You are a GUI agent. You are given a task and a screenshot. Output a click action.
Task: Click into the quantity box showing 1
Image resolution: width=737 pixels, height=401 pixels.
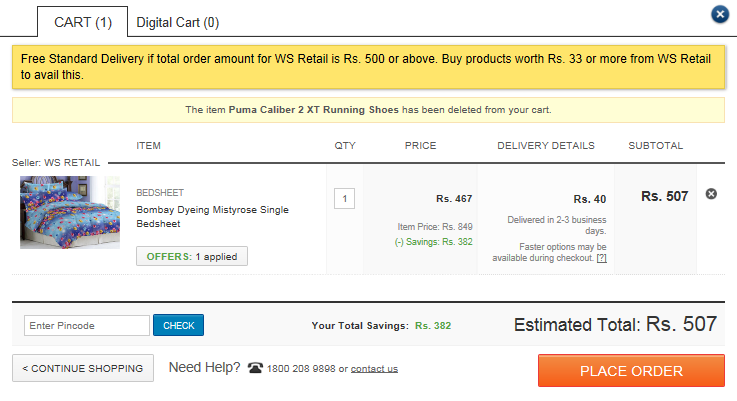345,198
